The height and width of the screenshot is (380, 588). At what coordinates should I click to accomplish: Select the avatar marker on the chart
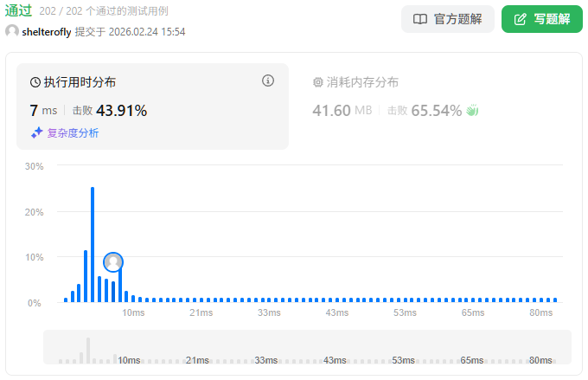point(113,261)
